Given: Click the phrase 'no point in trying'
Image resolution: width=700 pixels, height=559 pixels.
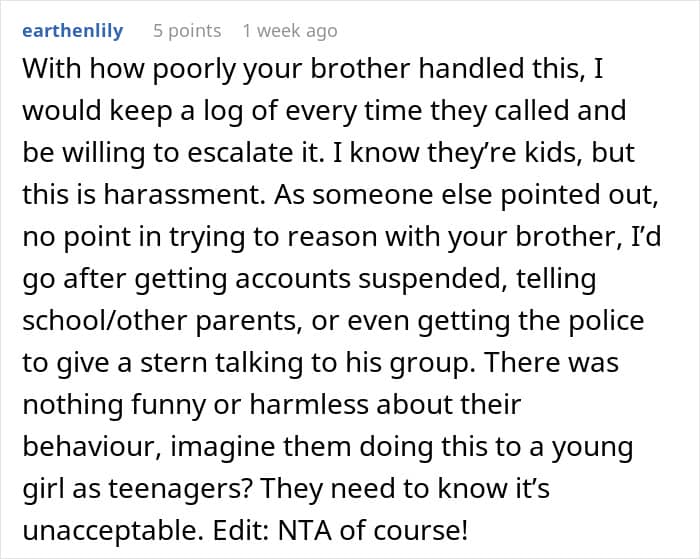Looking at the screenshot, I should [x=133, y=237].
